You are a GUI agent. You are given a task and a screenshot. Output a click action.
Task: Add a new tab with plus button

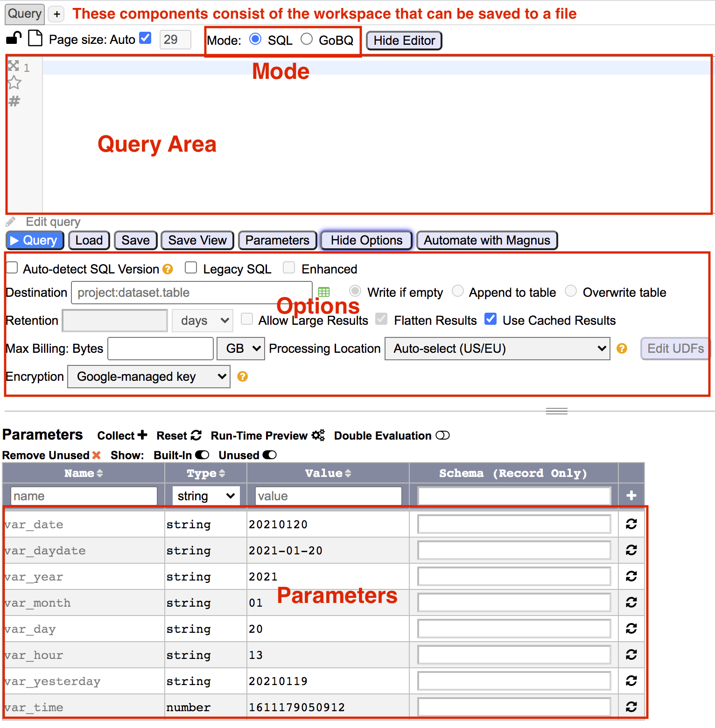(x=57, y=14)
